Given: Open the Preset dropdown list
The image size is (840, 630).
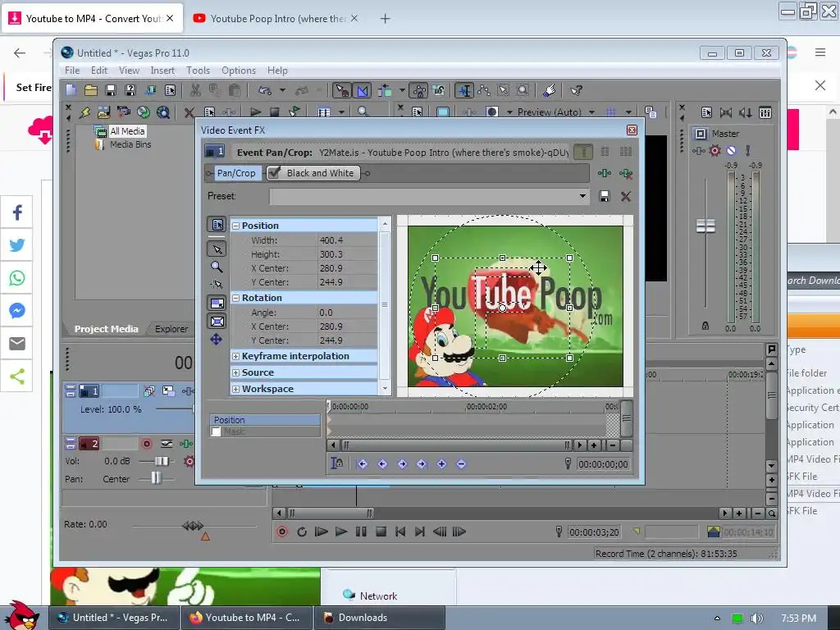Looking at the screenshot, I should point(582,196).
